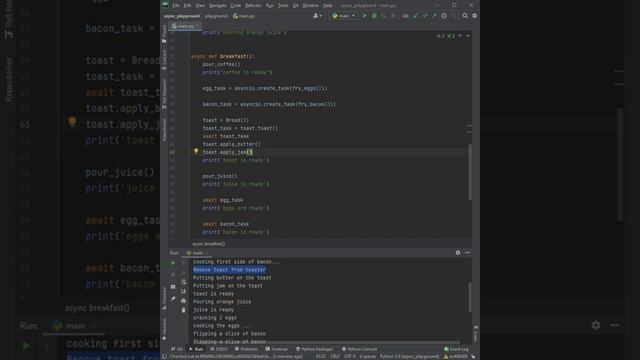Click async_playground breadcrumb in navigation bar

click(182, 16)
